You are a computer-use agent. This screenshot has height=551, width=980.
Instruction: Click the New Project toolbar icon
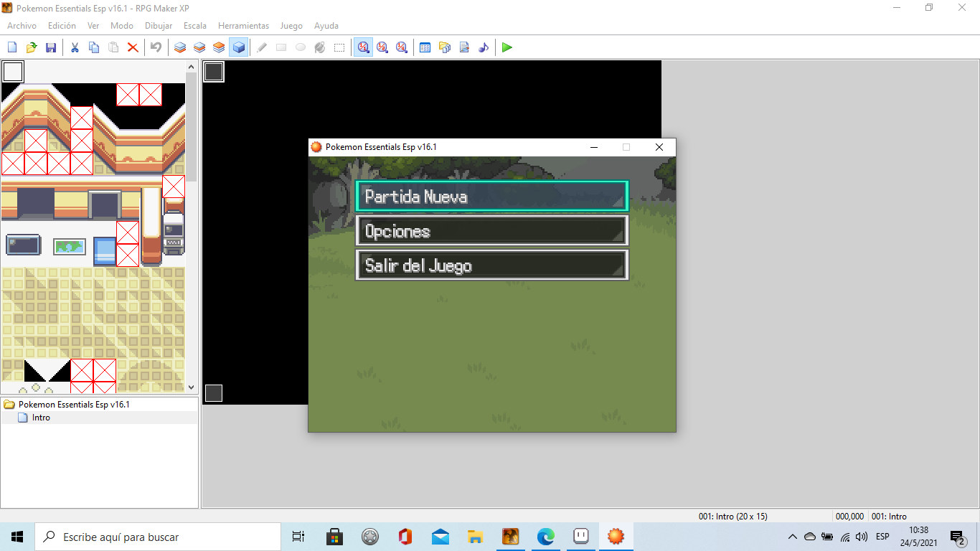pyautogui.click(x=12, y=47)
